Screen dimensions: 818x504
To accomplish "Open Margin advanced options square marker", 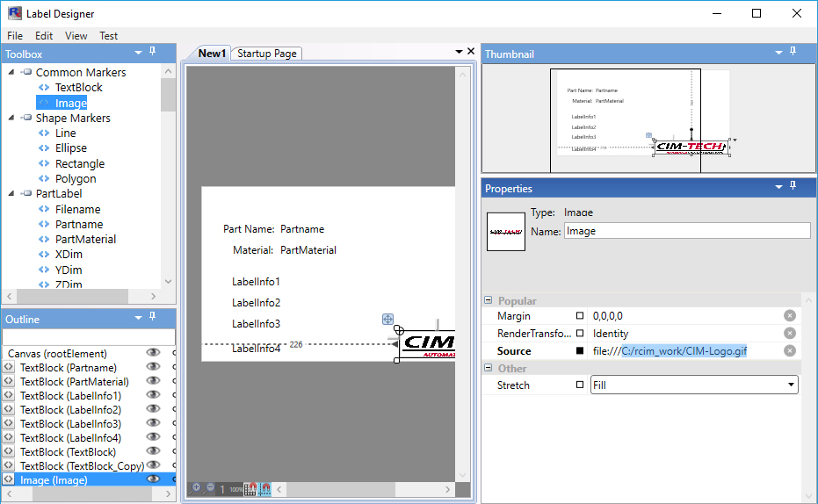I will pyautogui.click(x=580, y=315).
